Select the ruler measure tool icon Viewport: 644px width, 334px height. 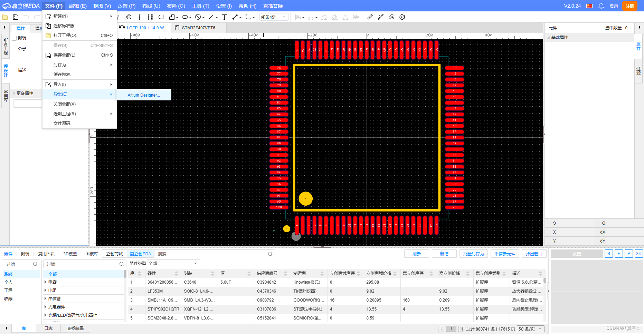tap(370, 17)
